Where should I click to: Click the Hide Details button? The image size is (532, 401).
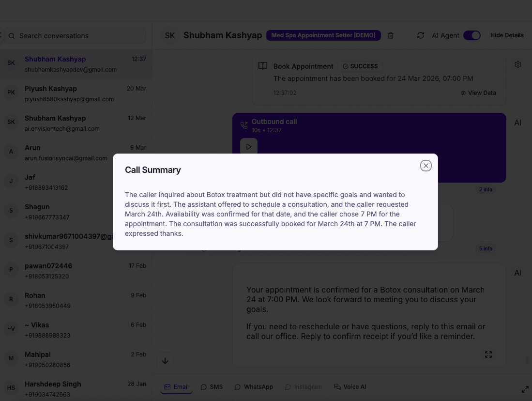coord(507,35)
